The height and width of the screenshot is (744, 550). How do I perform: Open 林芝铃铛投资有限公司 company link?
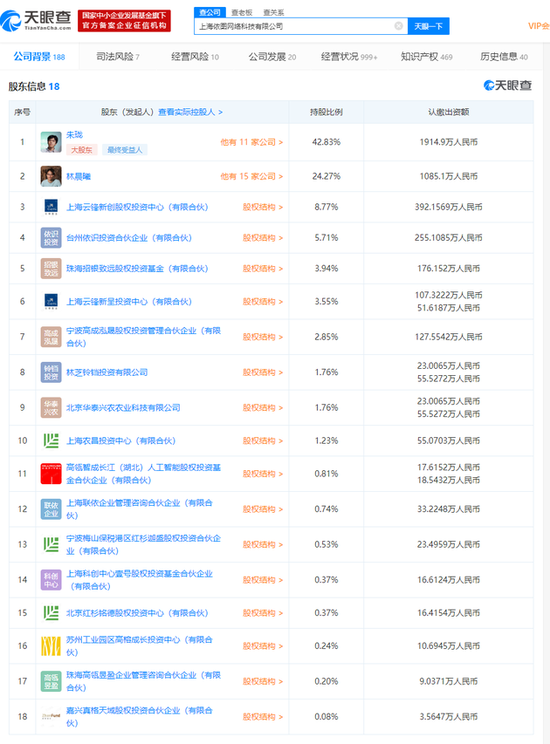coord(107,372)
